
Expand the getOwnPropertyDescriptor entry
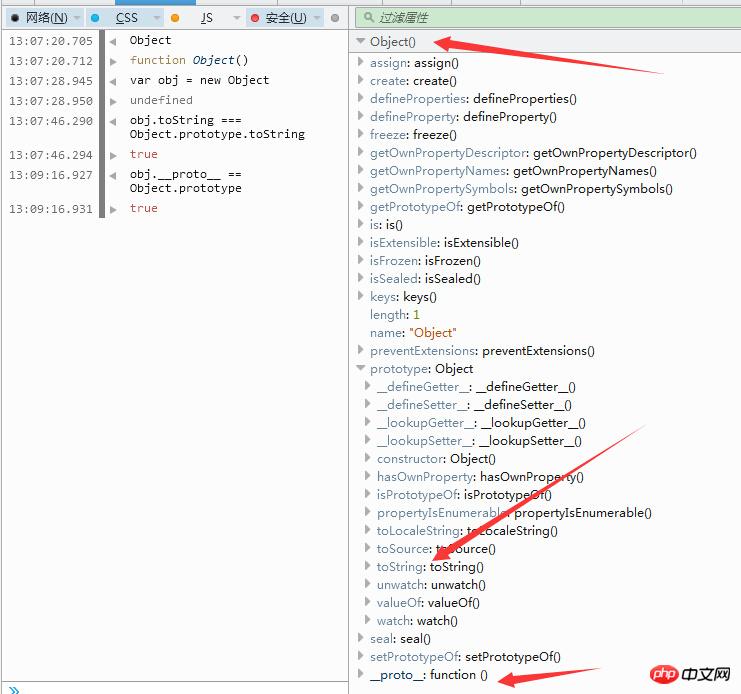tap(361, 153)
